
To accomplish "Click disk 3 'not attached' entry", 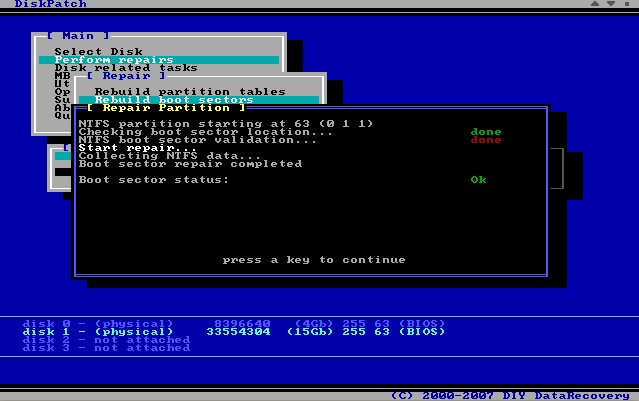I will point(106,347).
